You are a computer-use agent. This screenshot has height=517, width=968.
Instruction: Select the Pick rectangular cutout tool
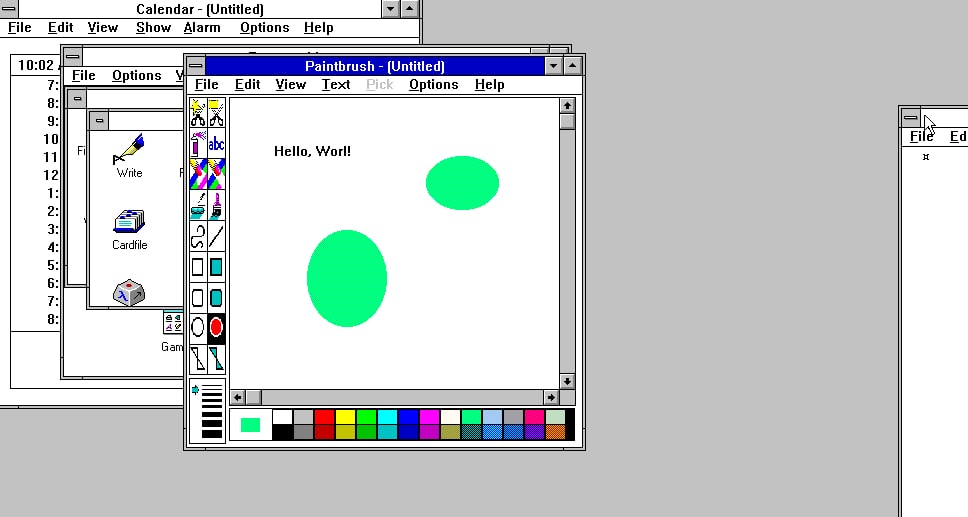[x=216, y=113]
